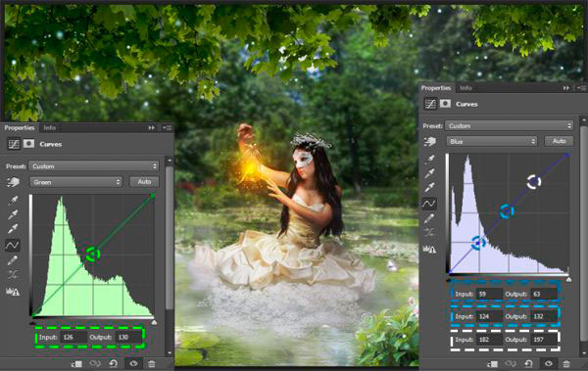This screenshot has width=588, height=371.
Task: Click Output field showing 197
Action: (x=544, y=340)
